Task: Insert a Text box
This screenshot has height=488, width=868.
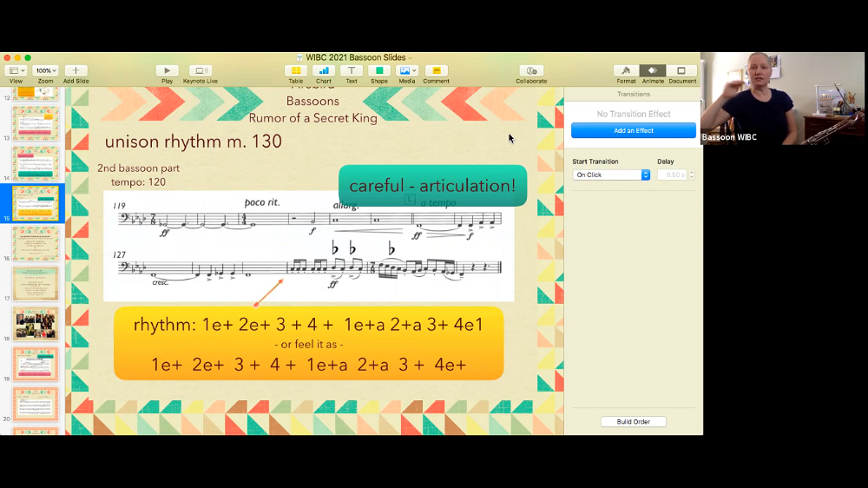Action: click(x=351, y=71)
